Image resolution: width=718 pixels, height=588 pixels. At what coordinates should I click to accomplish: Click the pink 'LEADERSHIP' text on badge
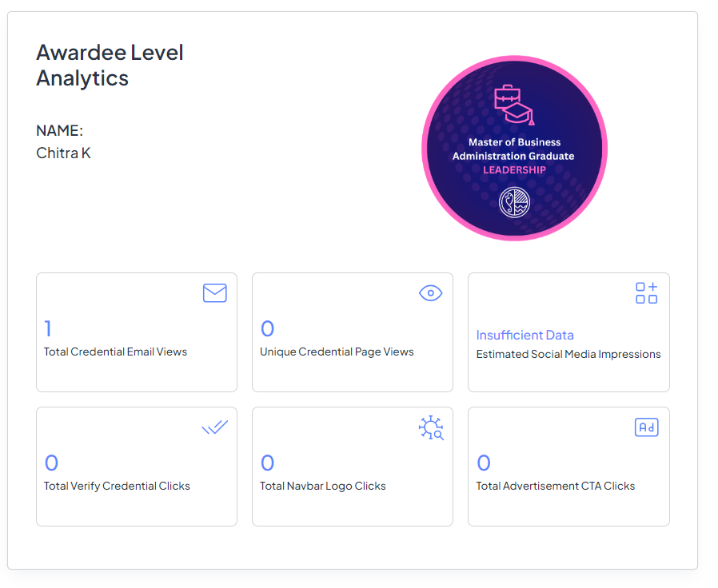[514, 169]
